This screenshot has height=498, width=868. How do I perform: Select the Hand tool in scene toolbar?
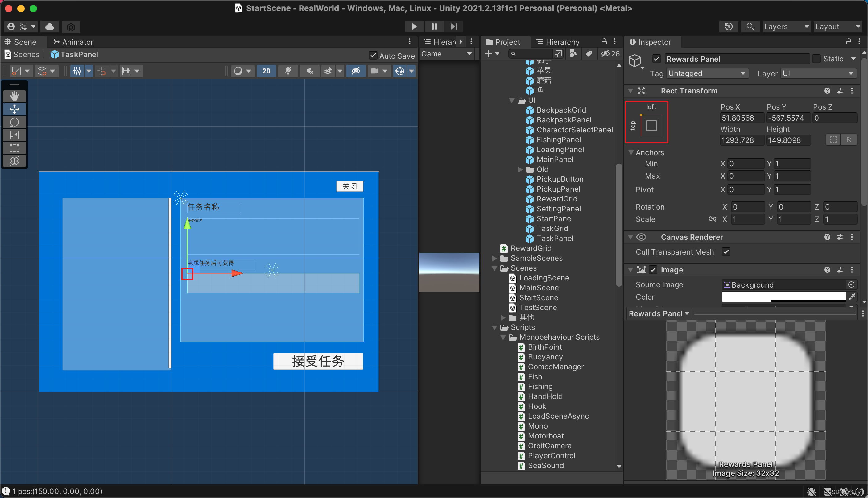coord(14,96)
